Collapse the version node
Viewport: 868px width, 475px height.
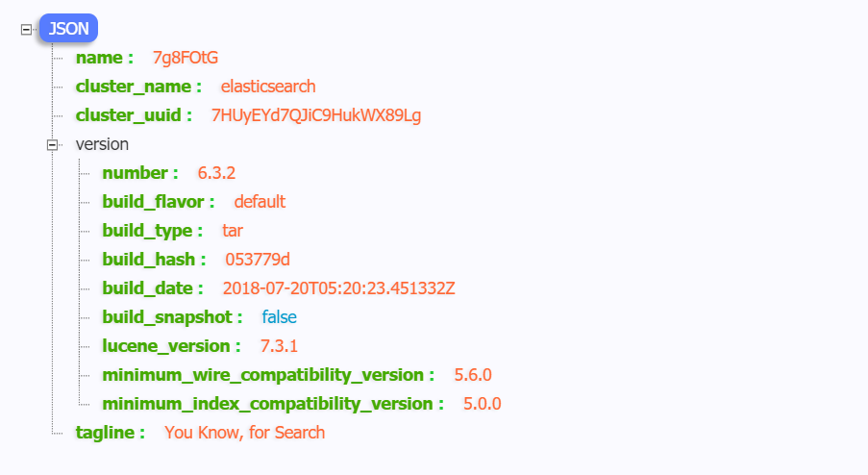(52, 145)
